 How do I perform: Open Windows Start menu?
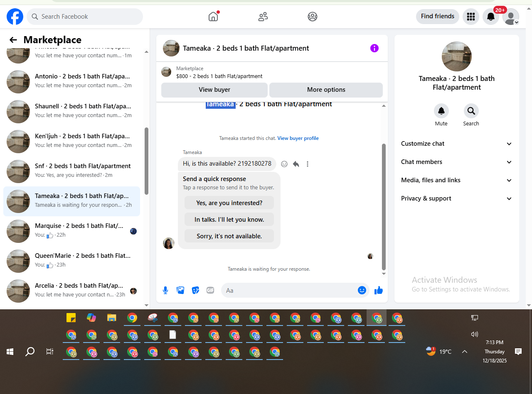tap(10, 352)
